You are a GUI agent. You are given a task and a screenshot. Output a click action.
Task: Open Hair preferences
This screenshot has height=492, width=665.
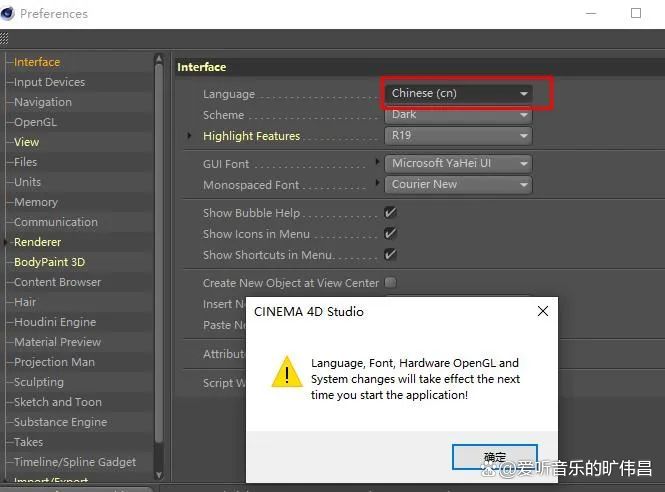[x=25, y=302]
